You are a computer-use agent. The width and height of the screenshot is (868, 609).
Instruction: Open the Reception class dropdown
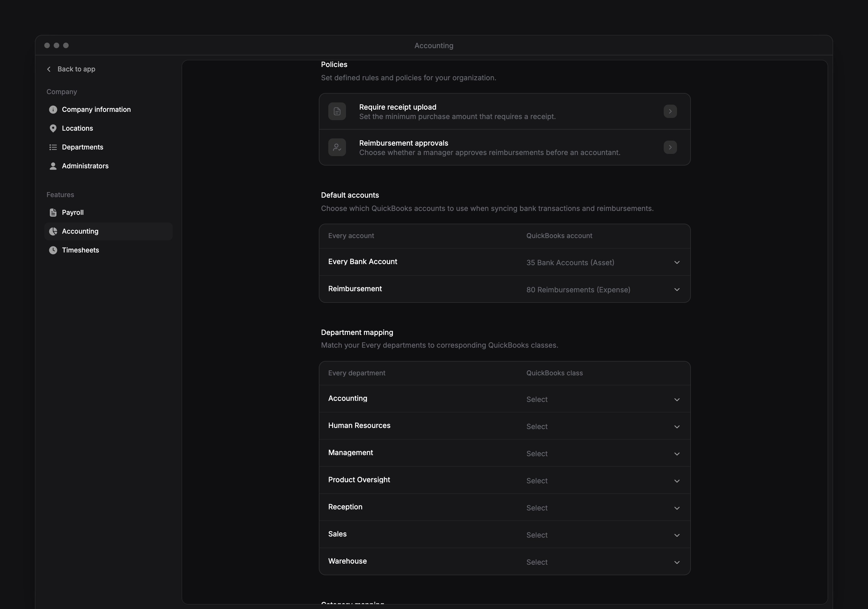click(603, 508)
